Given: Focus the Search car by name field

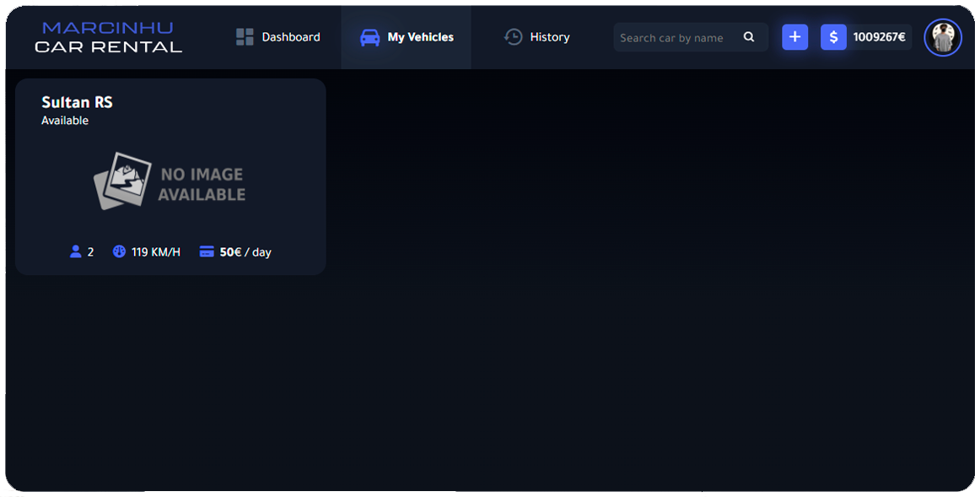Looking at the screenshot, I should 691,37.
